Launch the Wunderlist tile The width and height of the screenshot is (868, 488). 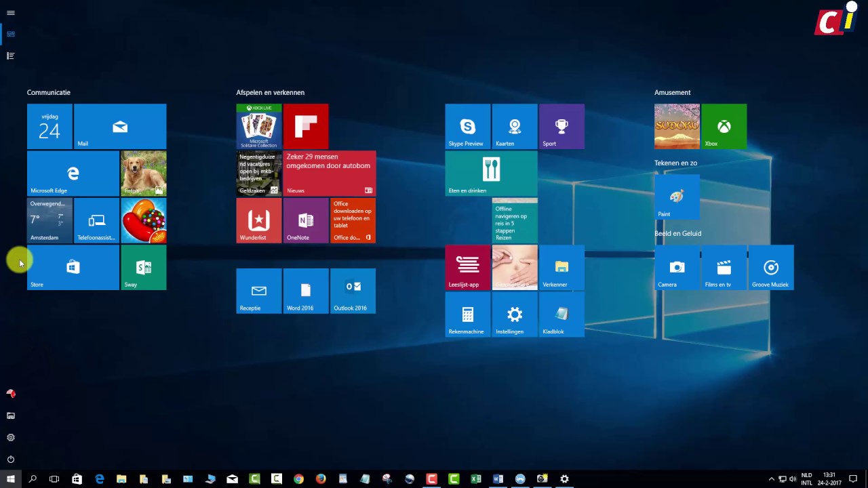[x=259, y=220]
